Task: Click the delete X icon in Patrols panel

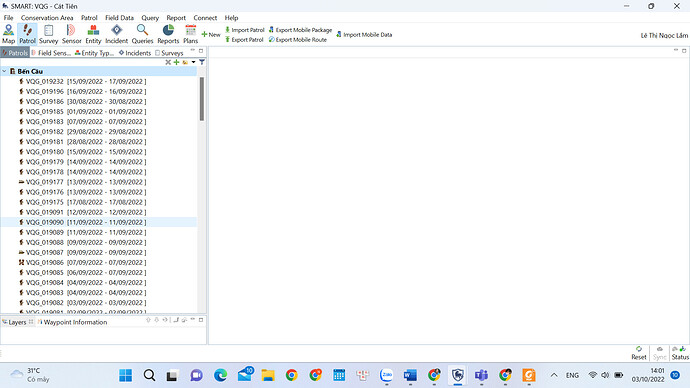Action: pos(168,62)
